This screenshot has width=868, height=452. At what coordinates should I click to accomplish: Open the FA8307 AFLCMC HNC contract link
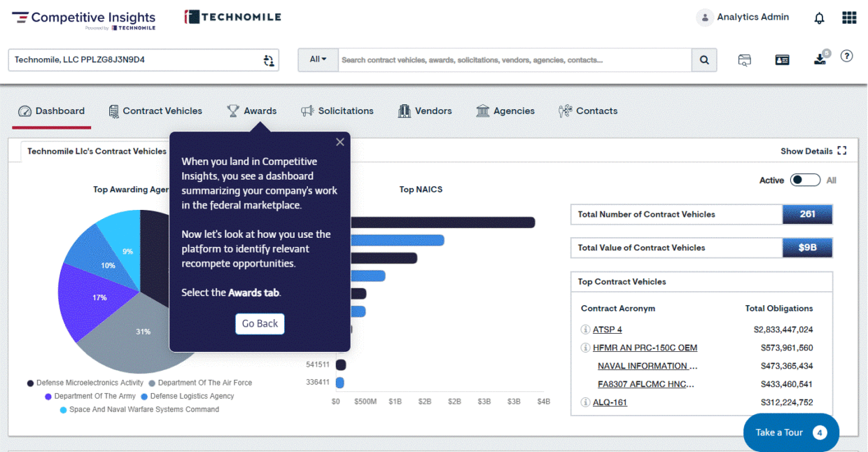(646, 384)
